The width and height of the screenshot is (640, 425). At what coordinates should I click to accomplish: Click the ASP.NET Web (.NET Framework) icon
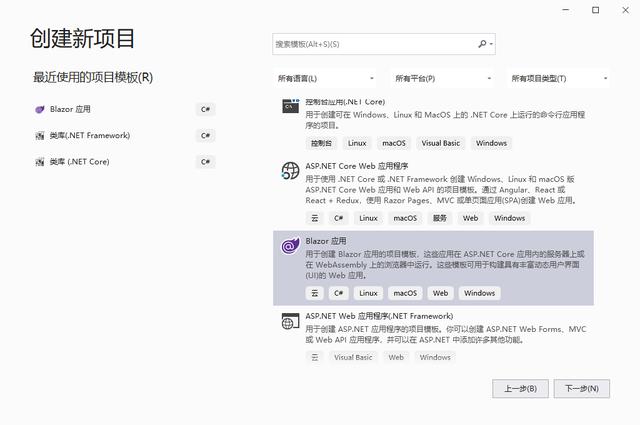pyautogui.click(x=291, y=321)
